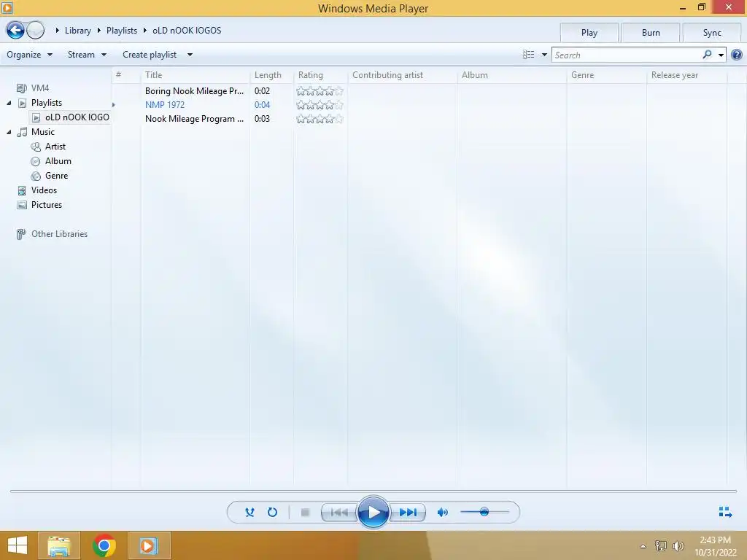This screenshot has height=560, width=747.
Task: Expand the search options dropdown
Action: click(x=721, y=55)
